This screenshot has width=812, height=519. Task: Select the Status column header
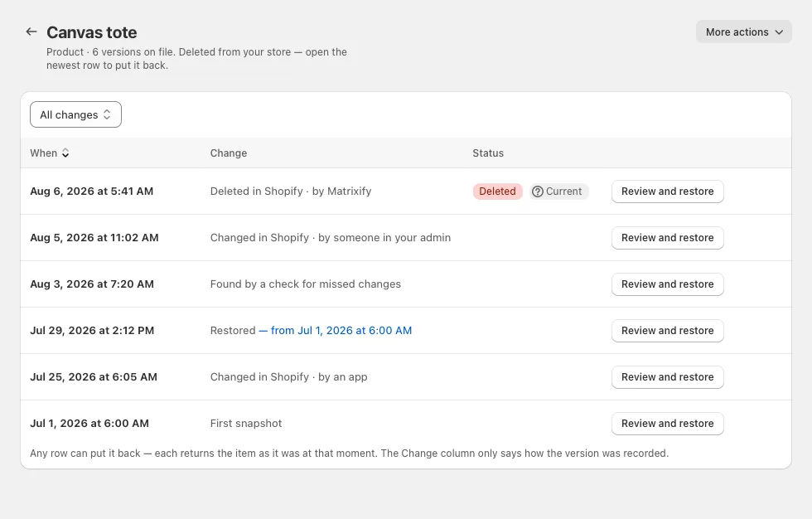tap(488, 153)
